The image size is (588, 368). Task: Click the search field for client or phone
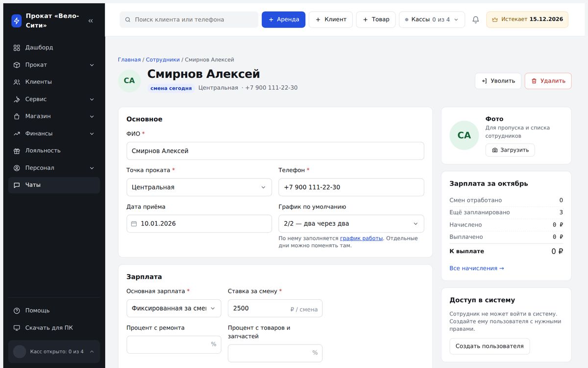pyautogui.click(x=189, y=20)
